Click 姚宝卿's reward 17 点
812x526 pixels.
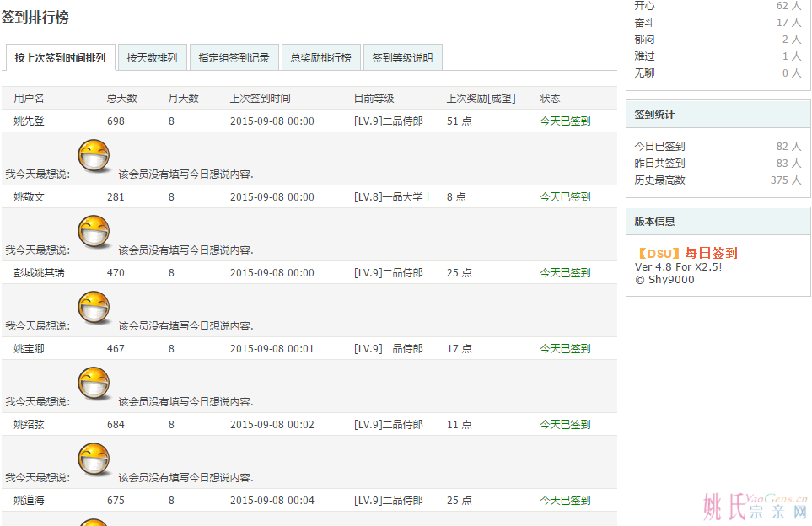[x=460, y=348]
